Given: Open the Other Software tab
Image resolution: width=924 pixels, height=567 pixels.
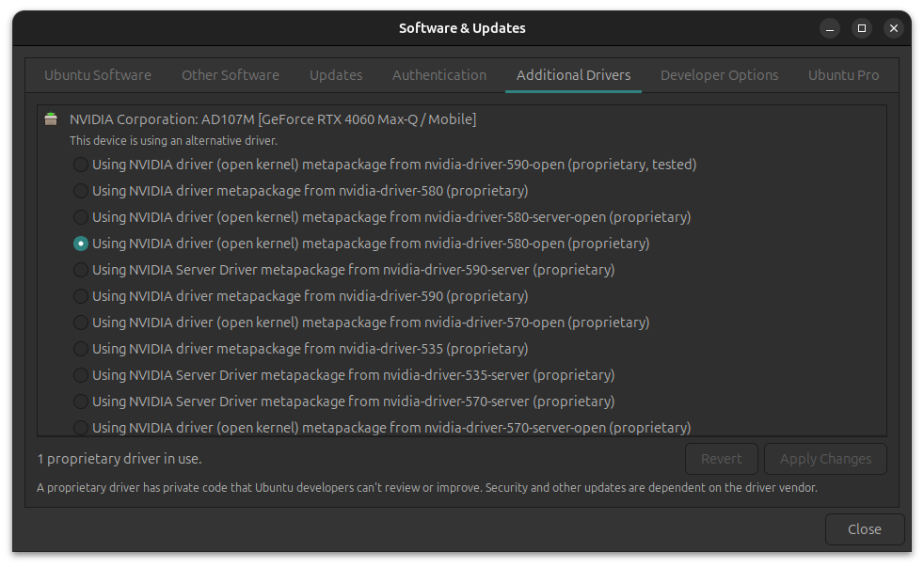Looking at the screenshot, I should click(x=230, y=74).
